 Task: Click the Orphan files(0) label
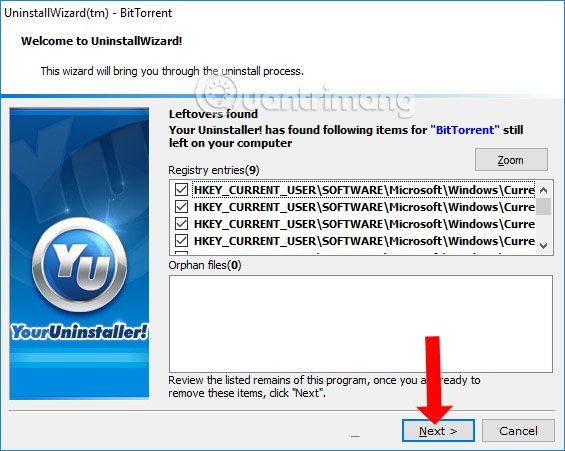coord(205,265)
